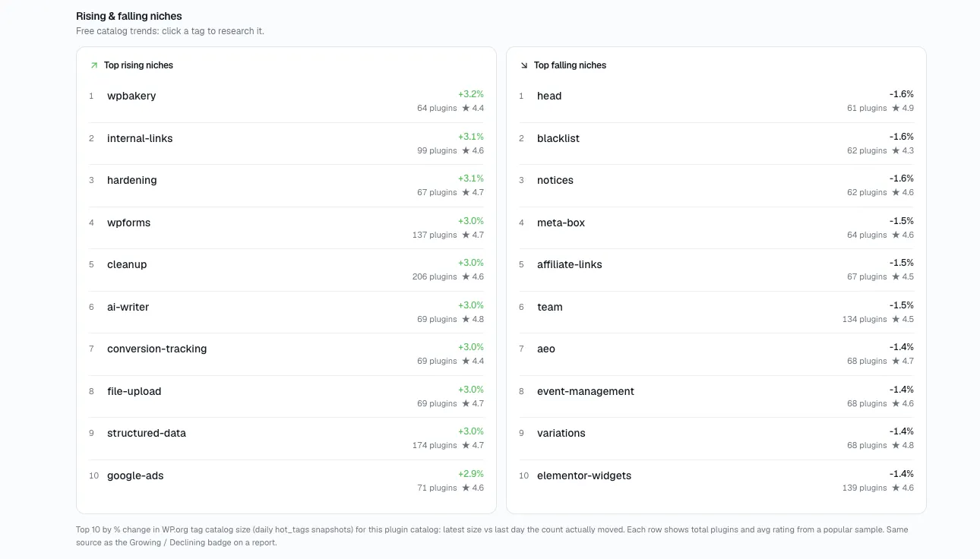This screenshot has width=980, height=559.
Task: Select the hardening tag
Action: [x=132, y=180]
